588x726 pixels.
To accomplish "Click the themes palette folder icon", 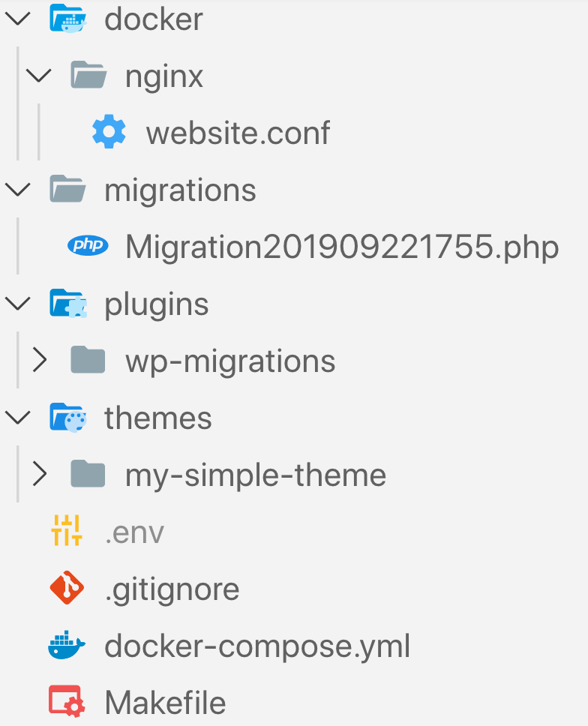I will coord(68,417).
